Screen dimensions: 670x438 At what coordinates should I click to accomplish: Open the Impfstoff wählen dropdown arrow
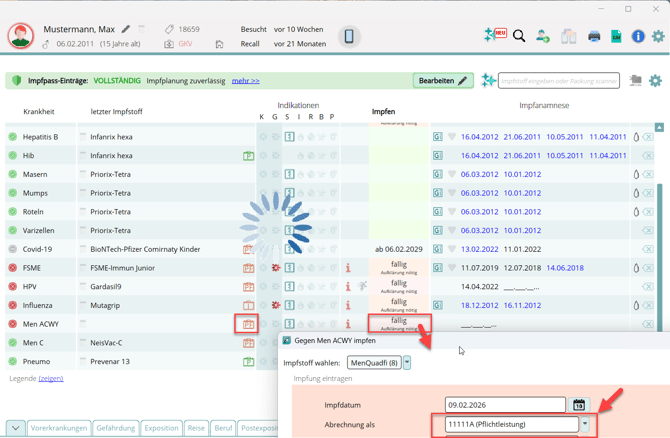coord(407,363)
